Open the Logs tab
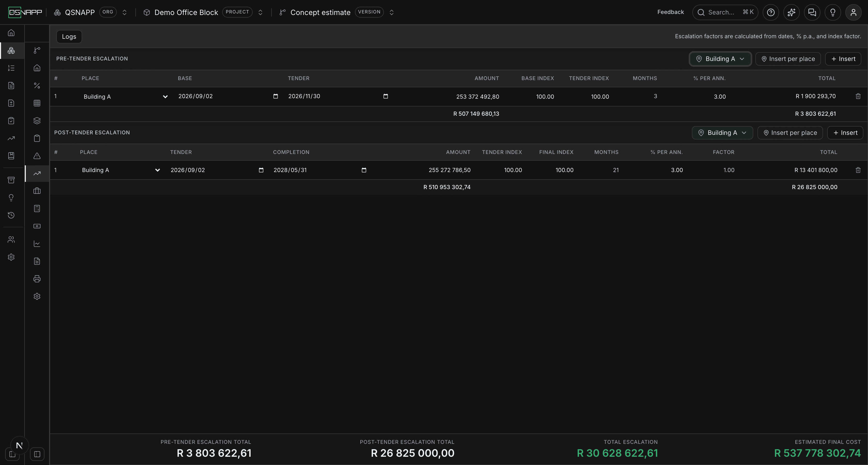The height and width of the screenshot is (465, 868). [69, 36]
